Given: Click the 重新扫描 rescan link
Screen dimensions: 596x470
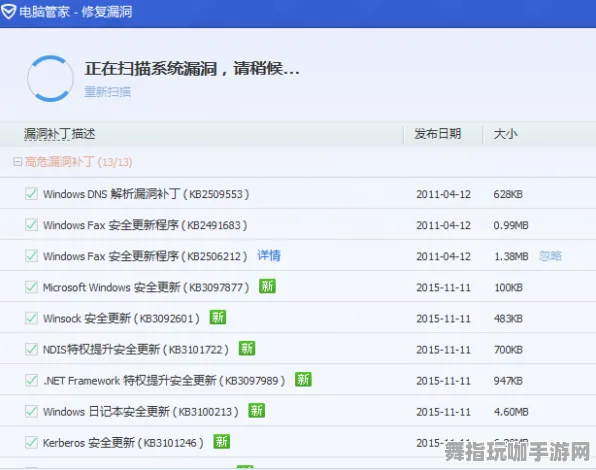Looking at the screenshot, I should pos(108,92).
